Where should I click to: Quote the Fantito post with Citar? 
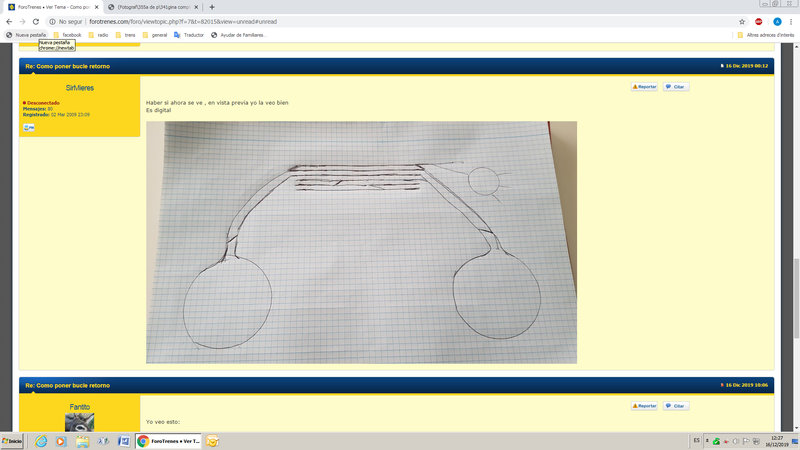click(676, 406)
